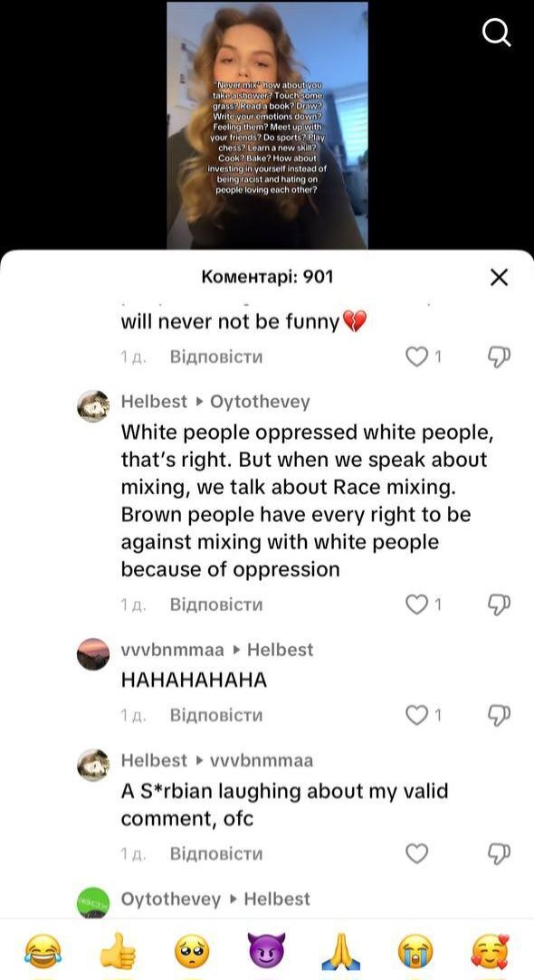The width and height of the screenshot is (534, 980).
Task: Tap heart on 'A S*rbian laughing' comment
Action: (416, 853)
